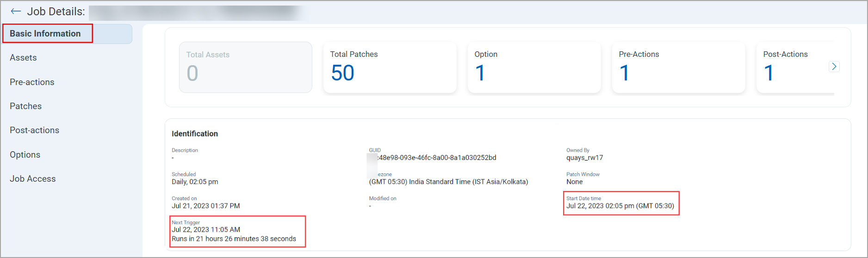This screenshot has width=868, height=258.
Task: Select the Option summary card
Action: [534, 68]
